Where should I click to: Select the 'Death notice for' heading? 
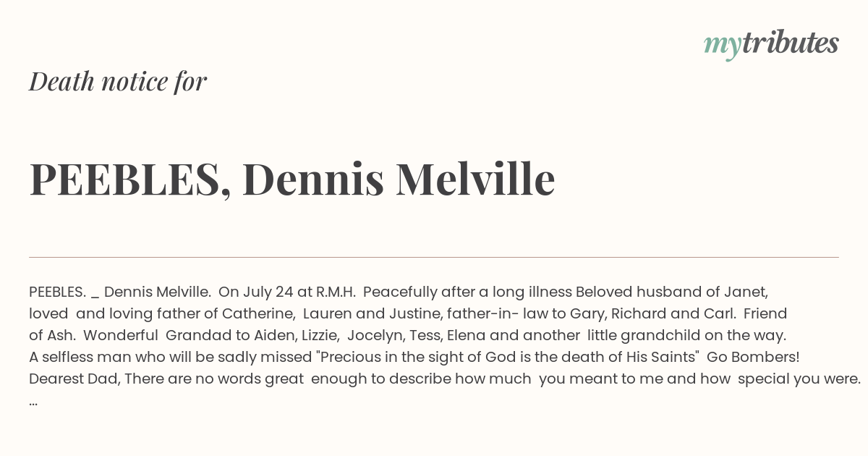(118, 82)
